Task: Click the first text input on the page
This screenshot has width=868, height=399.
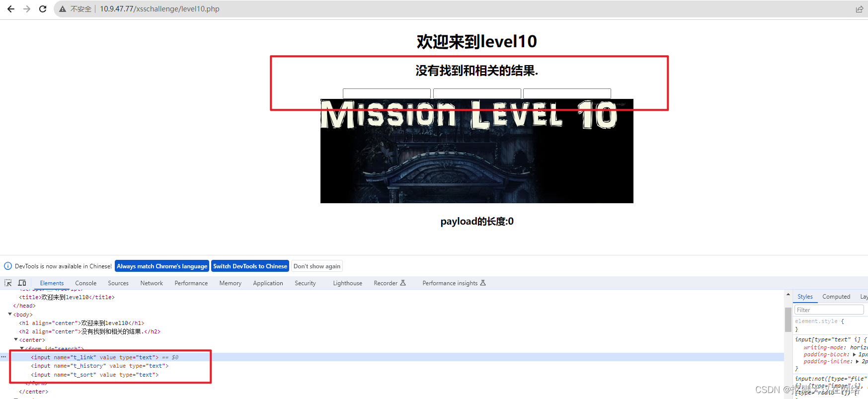Action: 387,93
